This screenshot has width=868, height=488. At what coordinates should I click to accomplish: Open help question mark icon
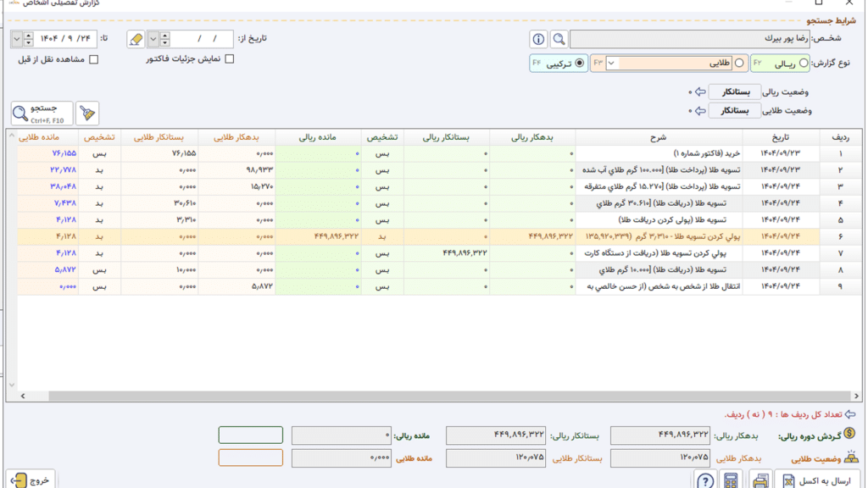click(705, 480)
